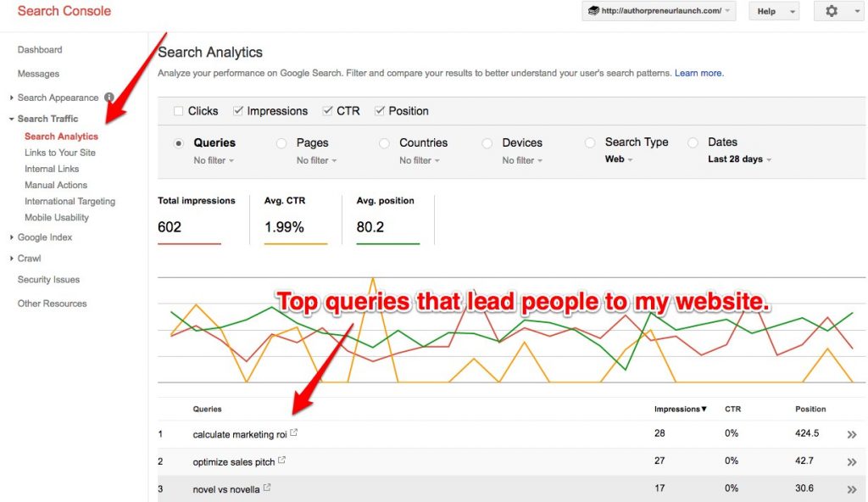Screen dimensions: 868x502
Task: Click the Search Appearance info icon
Action: [x=109, y=98]
